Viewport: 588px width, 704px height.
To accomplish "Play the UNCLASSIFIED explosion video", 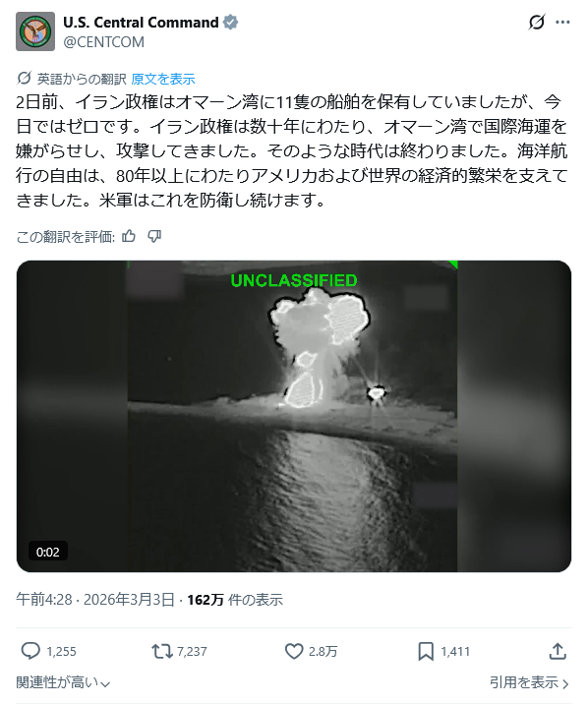I will pyautogui.click(x=294, y=416).
